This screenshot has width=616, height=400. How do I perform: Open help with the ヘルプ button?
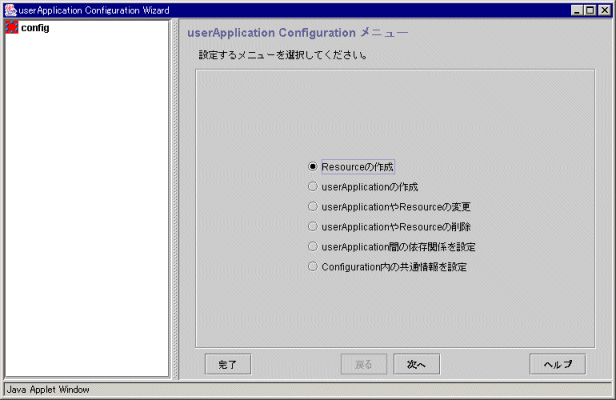[557, 364]
